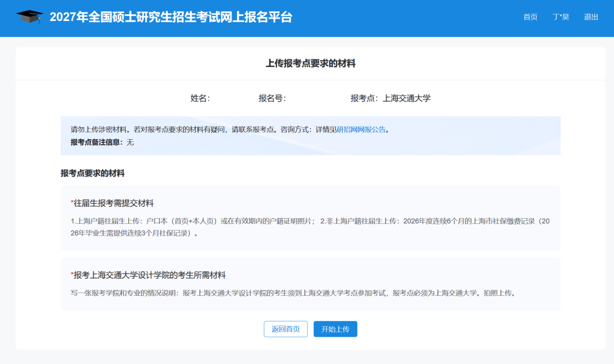Click the 上海户籍往届生上传 requirement description
Viewport: 614px width, 364px height.
310,227
